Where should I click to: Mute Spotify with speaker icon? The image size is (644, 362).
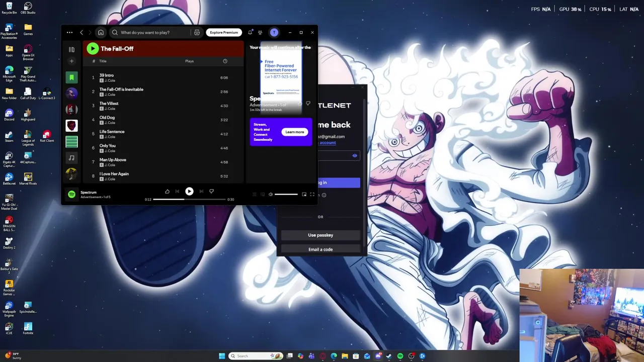[x=271, y=194]
